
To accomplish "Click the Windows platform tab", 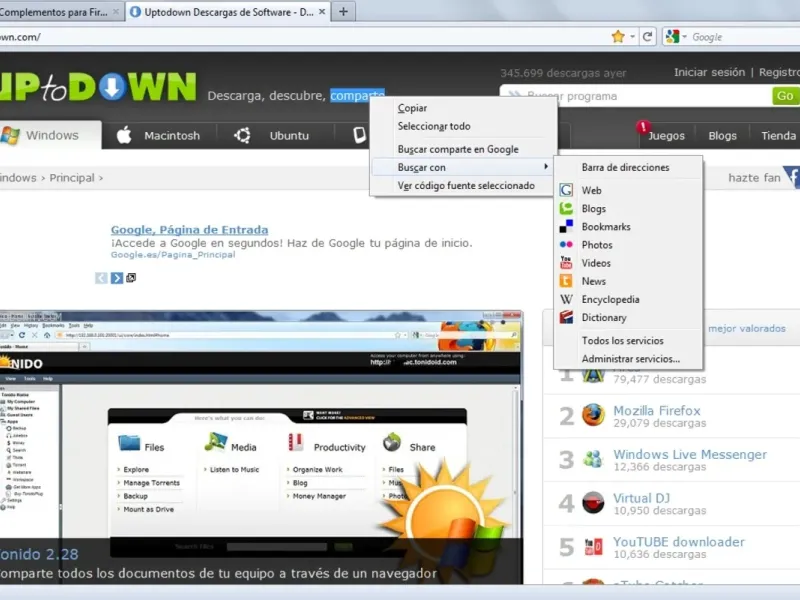I will pos(51,135).
